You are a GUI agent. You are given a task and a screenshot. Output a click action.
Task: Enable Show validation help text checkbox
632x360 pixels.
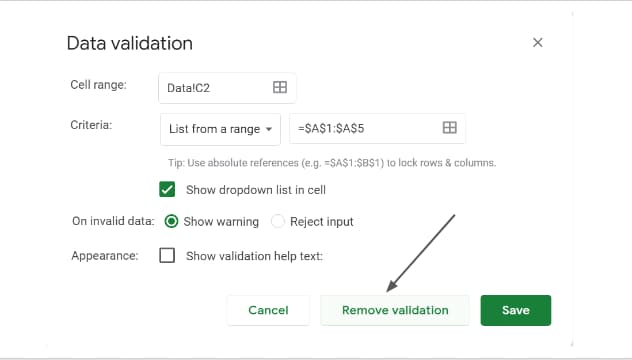pyautogui.click(x=167, y=255)
